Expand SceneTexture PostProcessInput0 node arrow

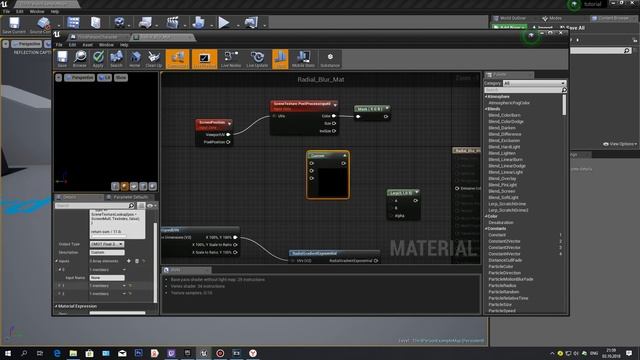(335, 105)
